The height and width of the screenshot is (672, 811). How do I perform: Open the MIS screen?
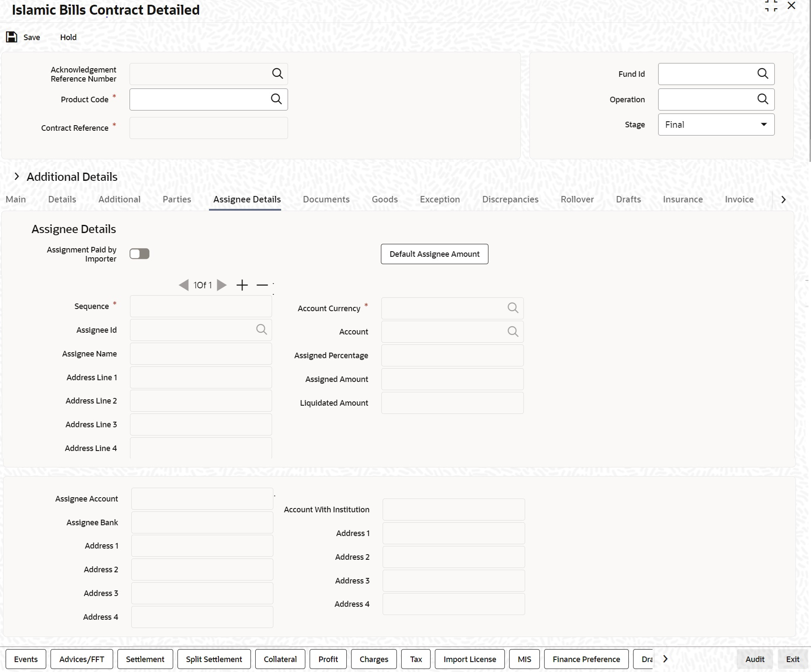point(524,659)
